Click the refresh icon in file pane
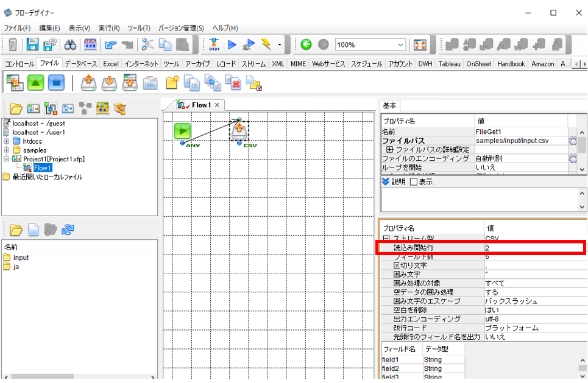This screenshot has height=383, width=588. tap(68, 230)
